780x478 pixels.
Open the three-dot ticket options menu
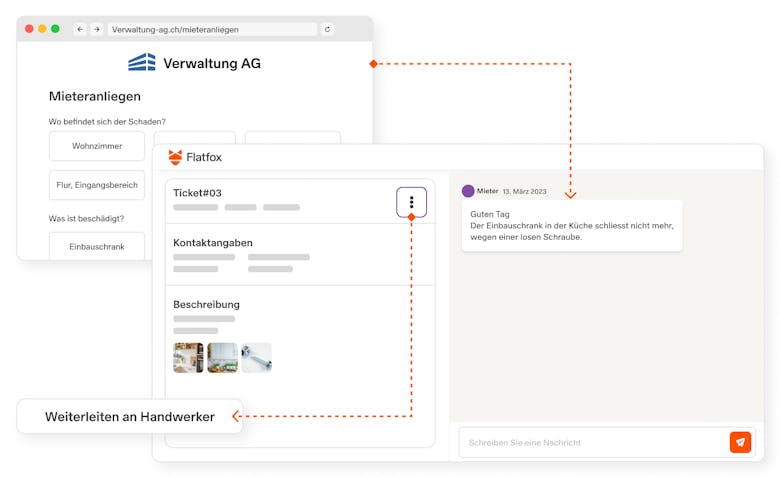[x=411, y=202]
